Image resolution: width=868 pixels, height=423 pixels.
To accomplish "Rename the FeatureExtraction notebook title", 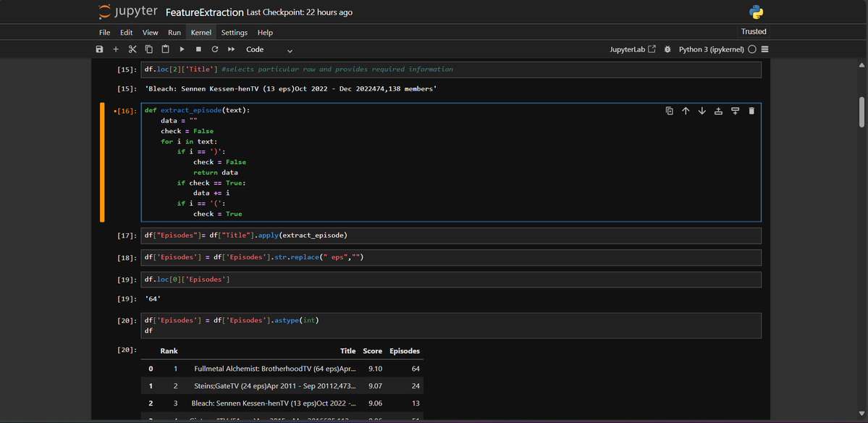I will [x=204, y=12].
